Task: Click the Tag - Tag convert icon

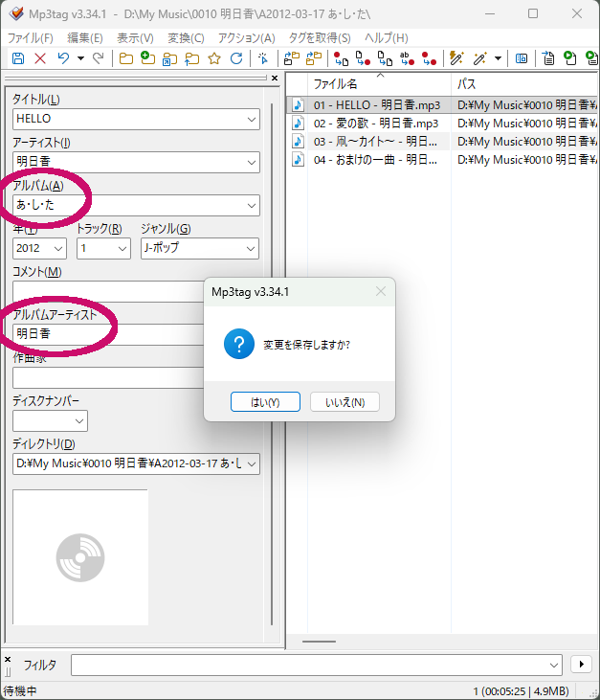Action: tap(429, 58)
